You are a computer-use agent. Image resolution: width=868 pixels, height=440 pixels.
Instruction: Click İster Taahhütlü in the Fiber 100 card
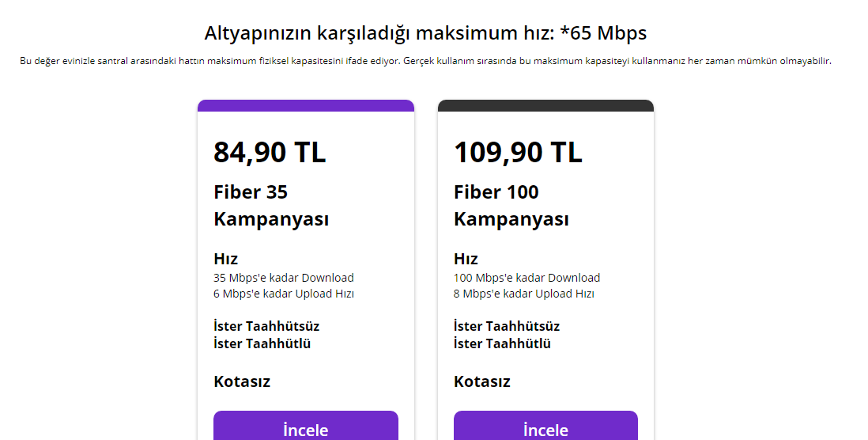pos(502,343)
